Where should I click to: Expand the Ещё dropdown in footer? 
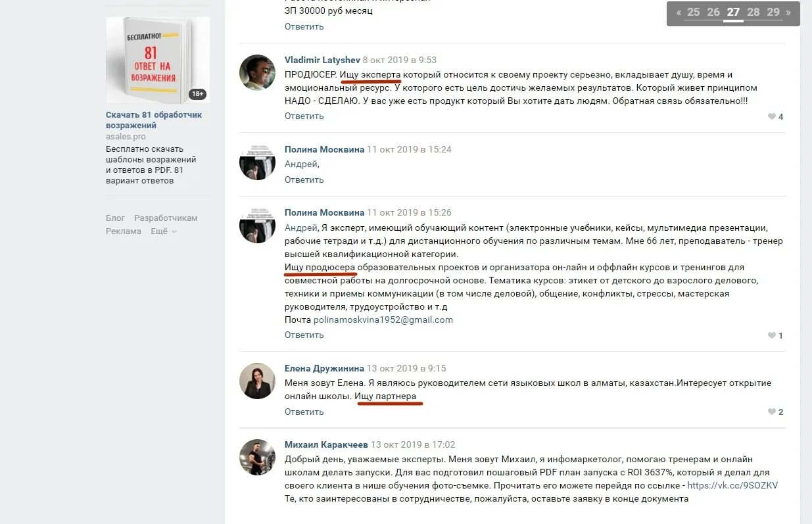tap(164, 231)
